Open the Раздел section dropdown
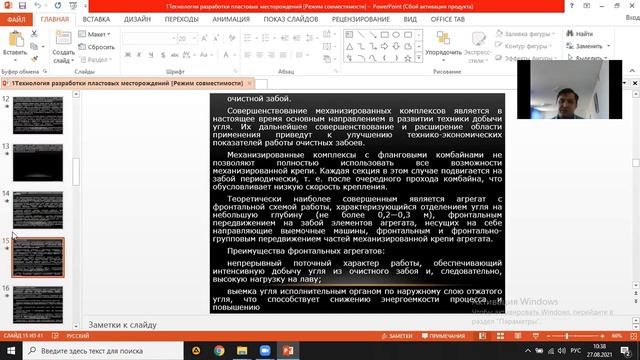 [96, 60]
